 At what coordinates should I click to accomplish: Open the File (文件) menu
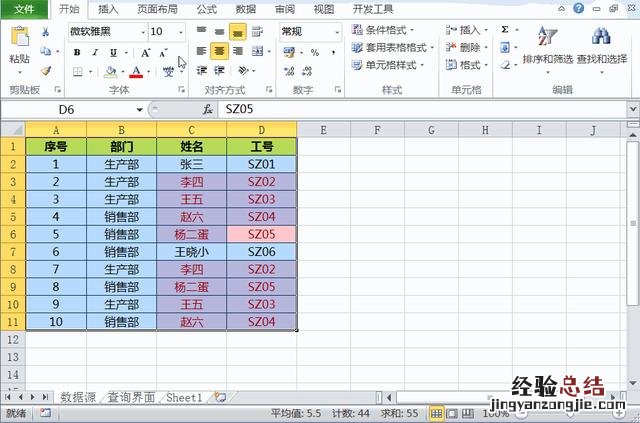[x=24, y=9]
